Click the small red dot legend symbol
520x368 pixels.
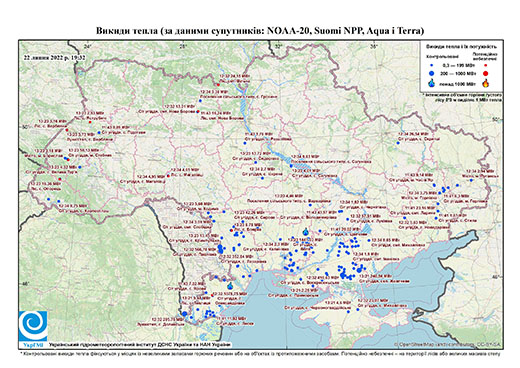485,65
